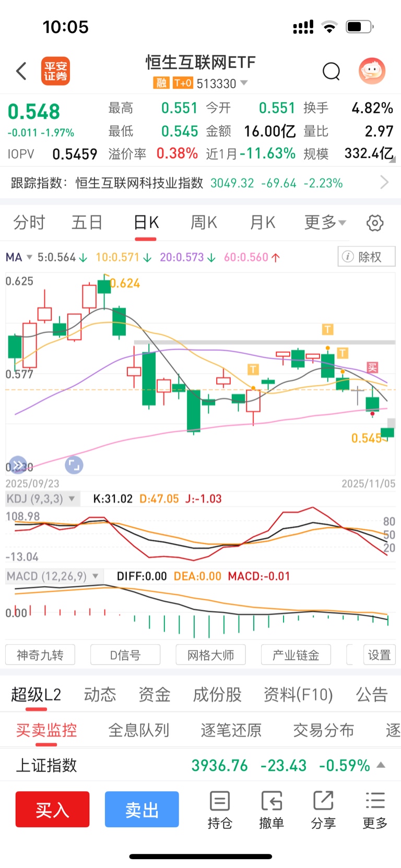Screen dimensions: 401x868
Task: Select the D信号 indicator button
Action: (125, 655)
